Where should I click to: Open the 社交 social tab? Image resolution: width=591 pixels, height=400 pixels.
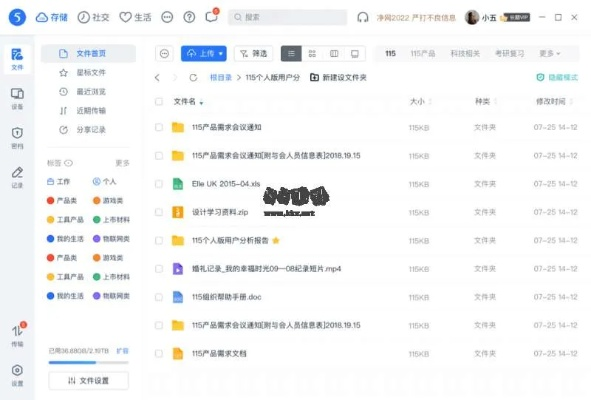[x=93, y=17]
